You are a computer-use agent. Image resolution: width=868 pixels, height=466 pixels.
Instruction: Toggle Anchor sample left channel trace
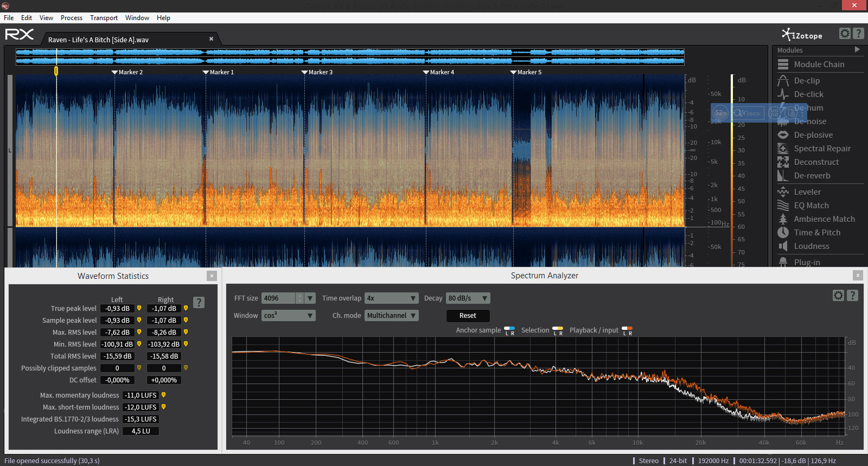point(507,329)
